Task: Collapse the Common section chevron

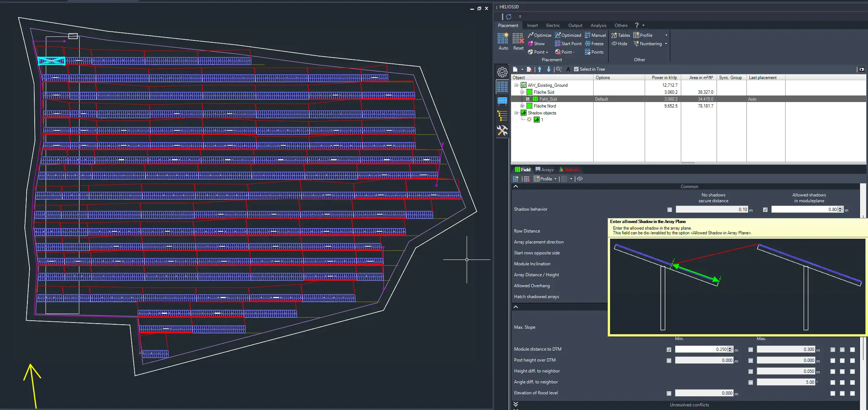Action: [516, 186]
